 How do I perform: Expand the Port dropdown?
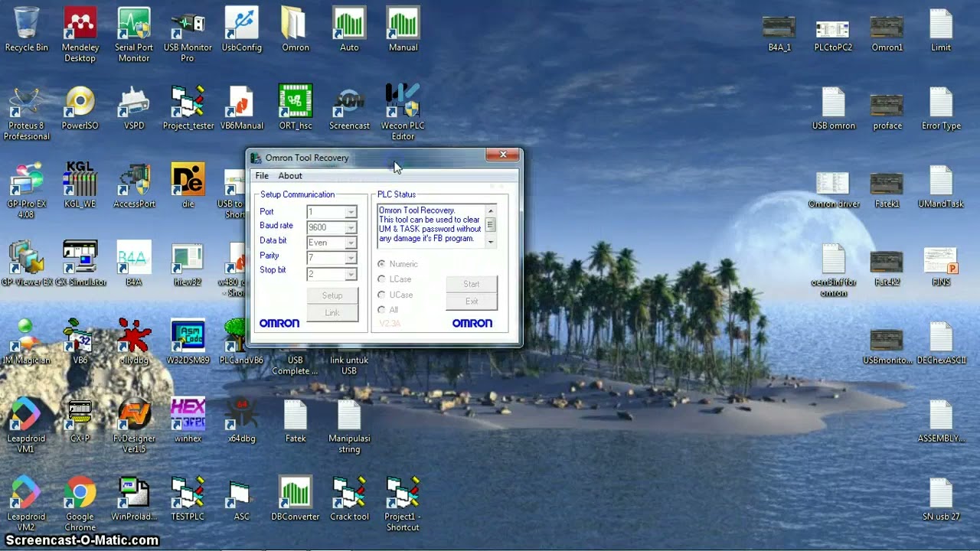coord(351,212)
